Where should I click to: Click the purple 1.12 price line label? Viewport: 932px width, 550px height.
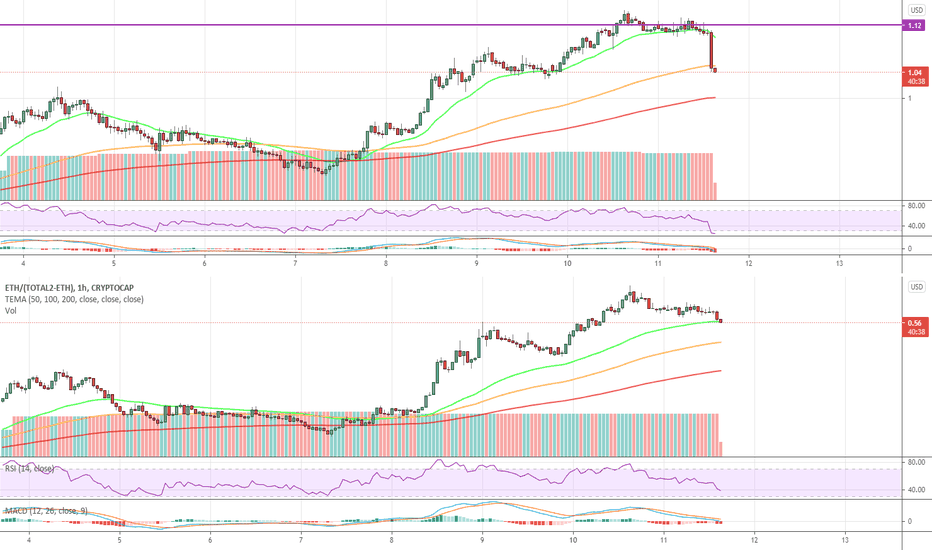[x=915, y=26]
